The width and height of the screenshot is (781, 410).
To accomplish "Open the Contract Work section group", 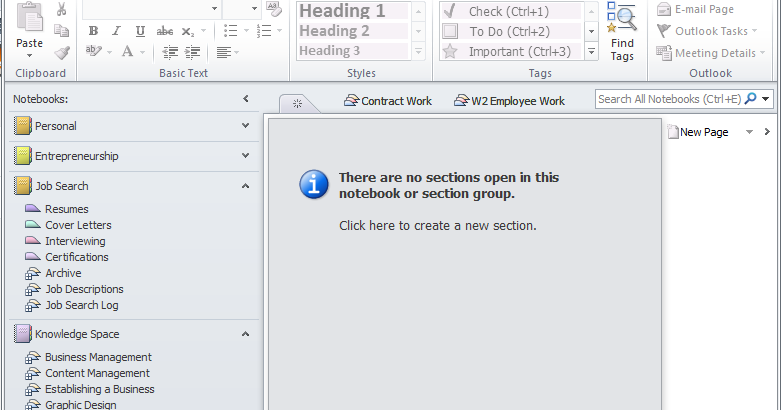I will point(388,101).
